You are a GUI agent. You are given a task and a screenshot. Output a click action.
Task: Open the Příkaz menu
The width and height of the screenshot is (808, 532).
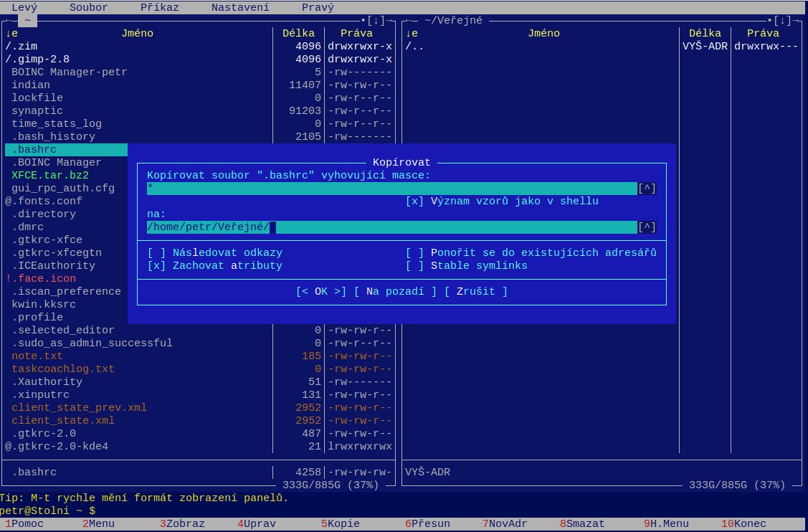point(160,7)
